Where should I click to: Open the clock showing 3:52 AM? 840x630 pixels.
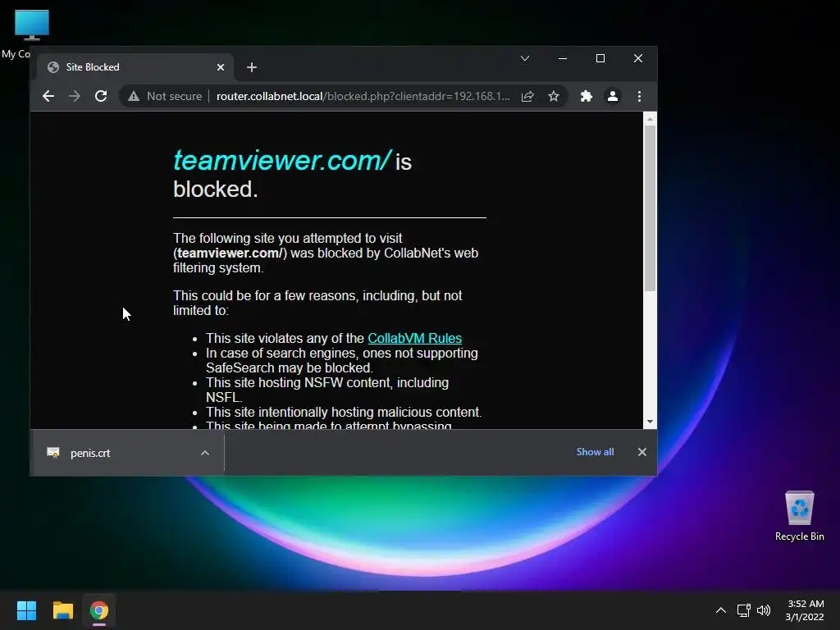tap(805, 610)
